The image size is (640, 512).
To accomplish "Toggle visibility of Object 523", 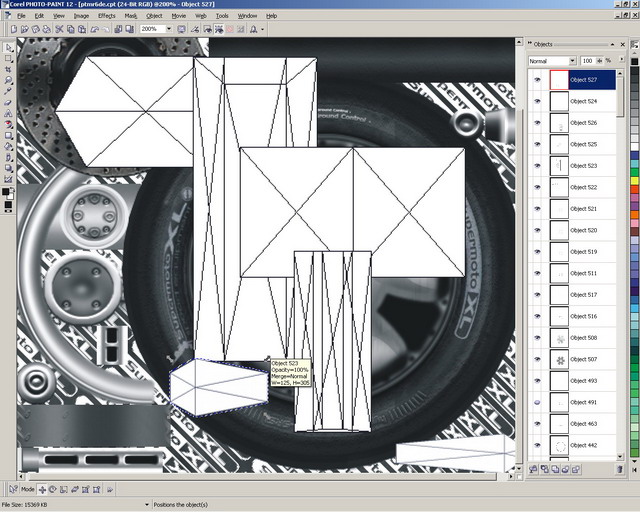I will [x=537, y=165].
